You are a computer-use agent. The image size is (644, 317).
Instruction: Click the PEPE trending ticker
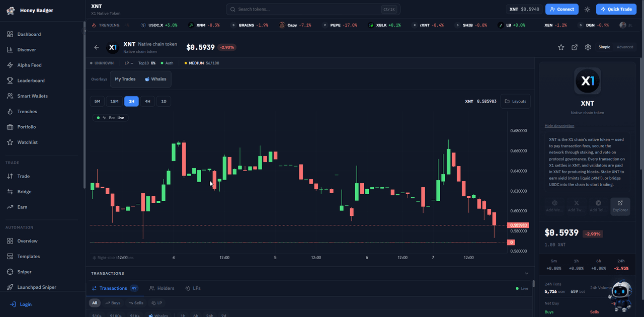[x=340, y=25]
